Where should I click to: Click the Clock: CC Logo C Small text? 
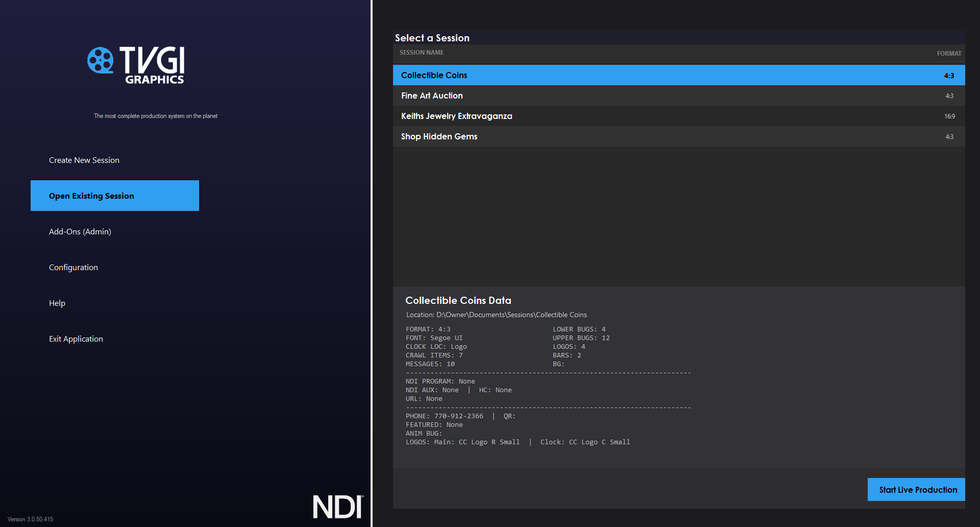585,442
